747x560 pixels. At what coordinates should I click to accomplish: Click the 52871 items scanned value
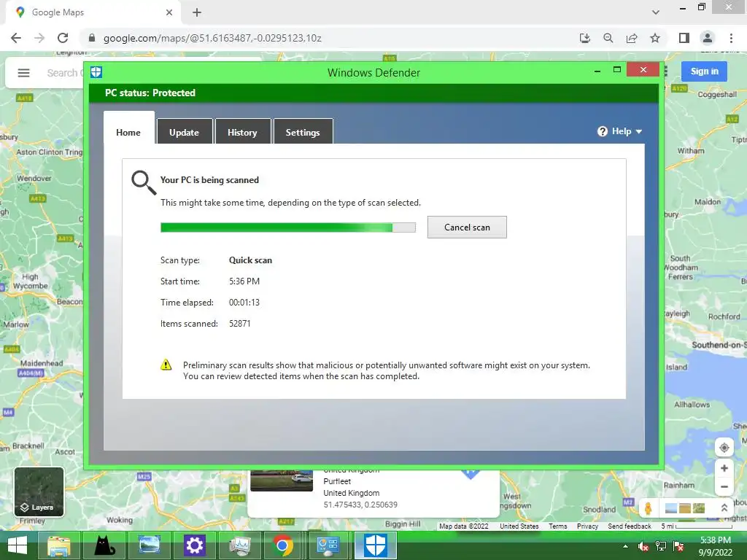coord(239,323)
